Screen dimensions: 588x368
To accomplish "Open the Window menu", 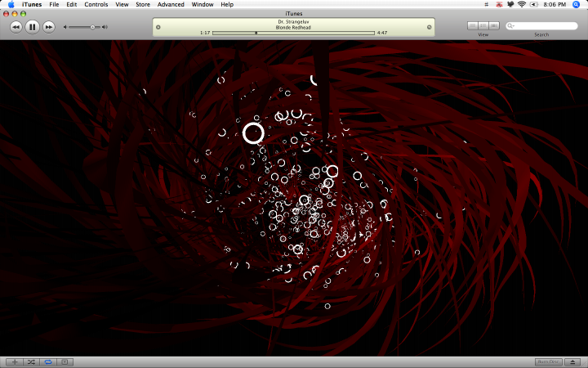I will (x=203, y=5).
